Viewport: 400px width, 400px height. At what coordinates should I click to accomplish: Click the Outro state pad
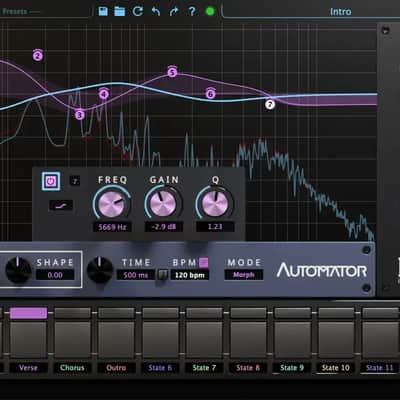[x=116, y=339]
